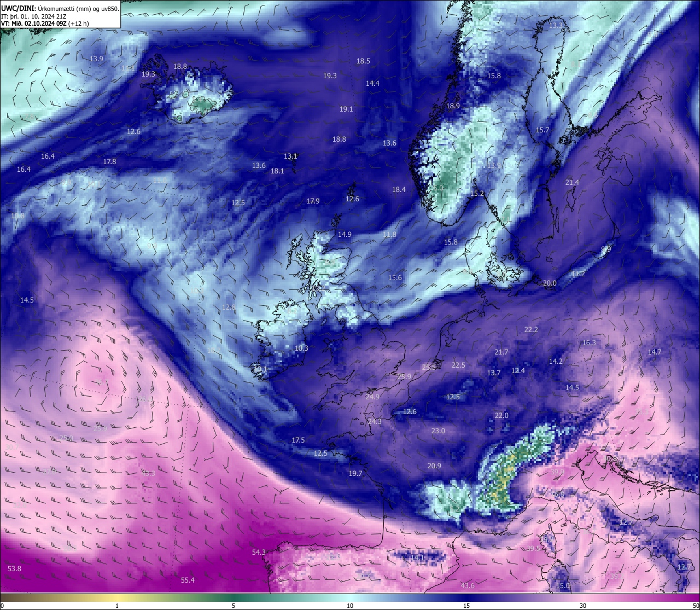Click the 19.1 value label
Screen dimensions: 700x610
pos(346,109)
